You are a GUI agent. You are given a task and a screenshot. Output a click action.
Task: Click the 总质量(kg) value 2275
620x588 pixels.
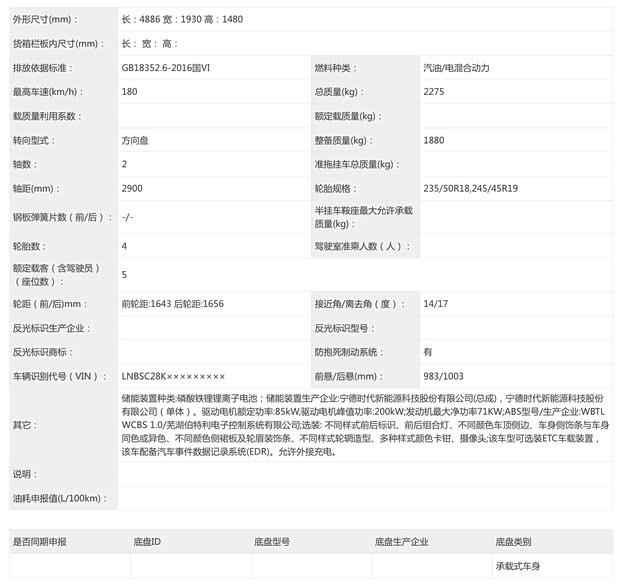pos(435,92)
